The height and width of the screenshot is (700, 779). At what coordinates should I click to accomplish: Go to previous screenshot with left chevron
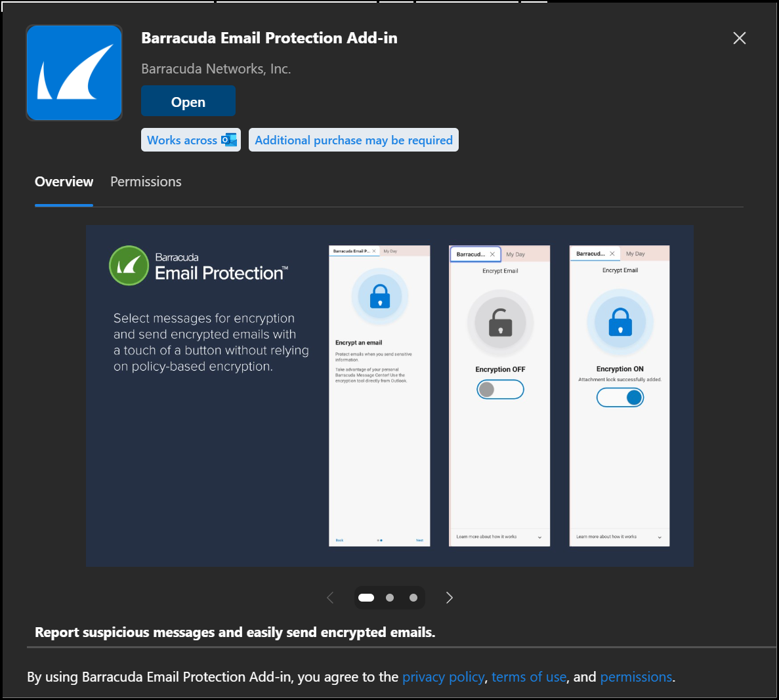pos(330,598)
